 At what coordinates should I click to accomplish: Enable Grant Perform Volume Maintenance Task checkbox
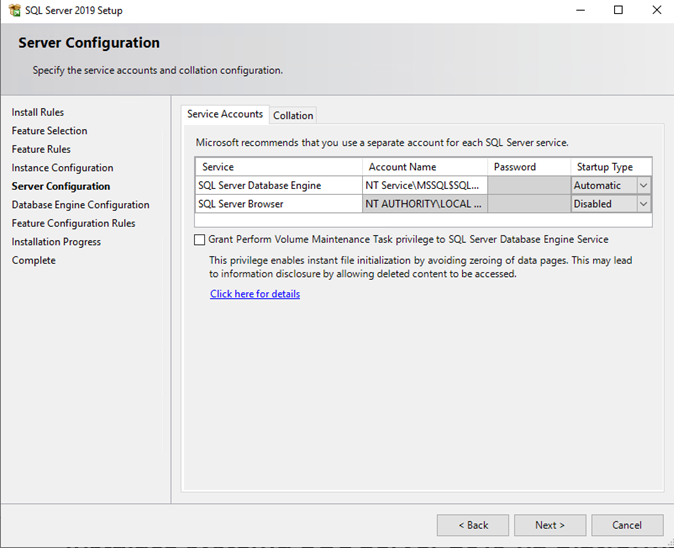click(x=199, y=240)
